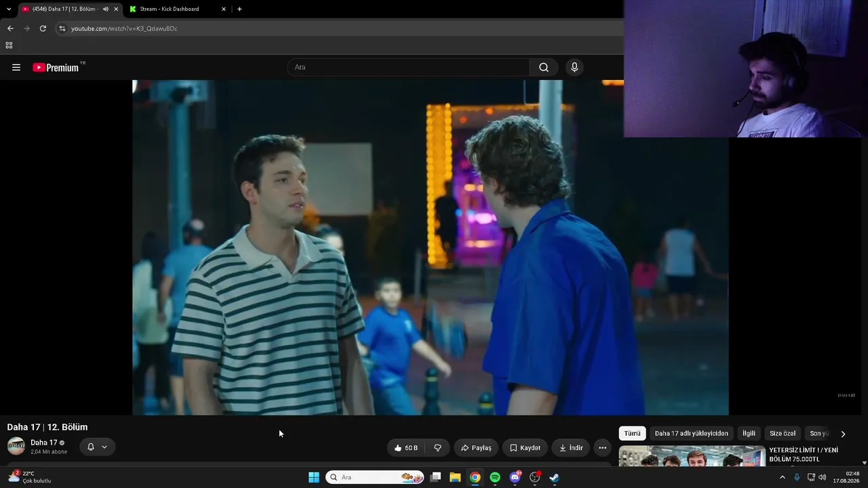Open the Daha 17 channel avatar
Image resolution: width=868 pixels, height=488 pixels.
click(x=16, y=446)
